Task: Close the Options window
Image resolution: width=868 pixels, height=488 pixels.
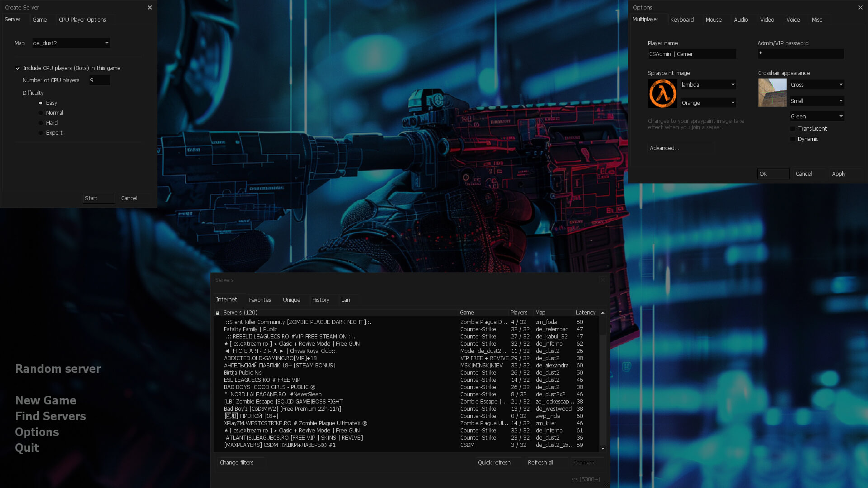Action: tap(860, 8)
